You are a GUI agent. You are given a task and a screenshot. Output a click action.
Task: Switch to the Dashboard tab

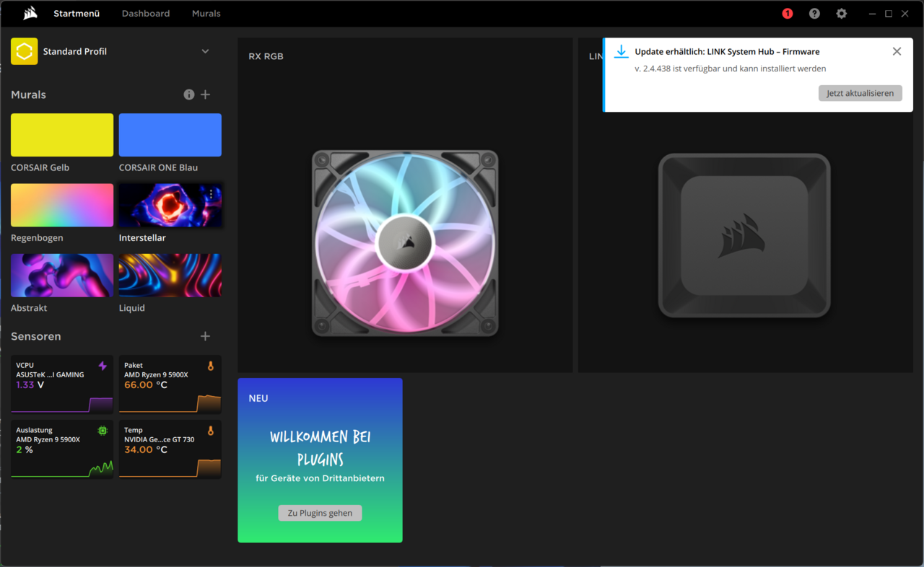pyautogui.click(x=146, y=14)
